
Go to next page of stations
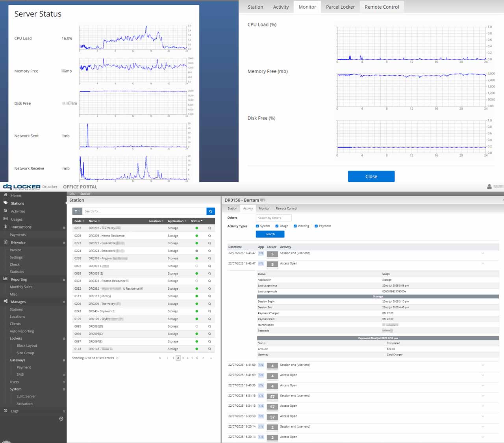[203, 358]
